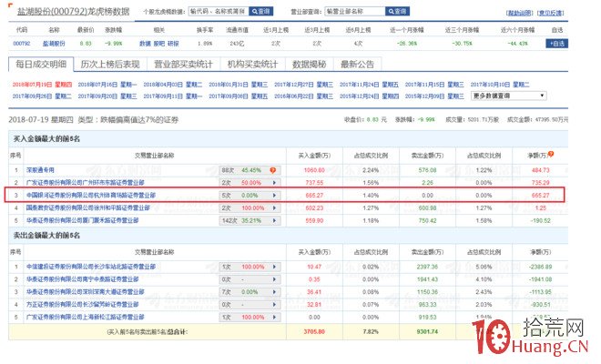
Task: Click the orange question icon beside 88次 45.45%
Action: [x=272, y=170]
